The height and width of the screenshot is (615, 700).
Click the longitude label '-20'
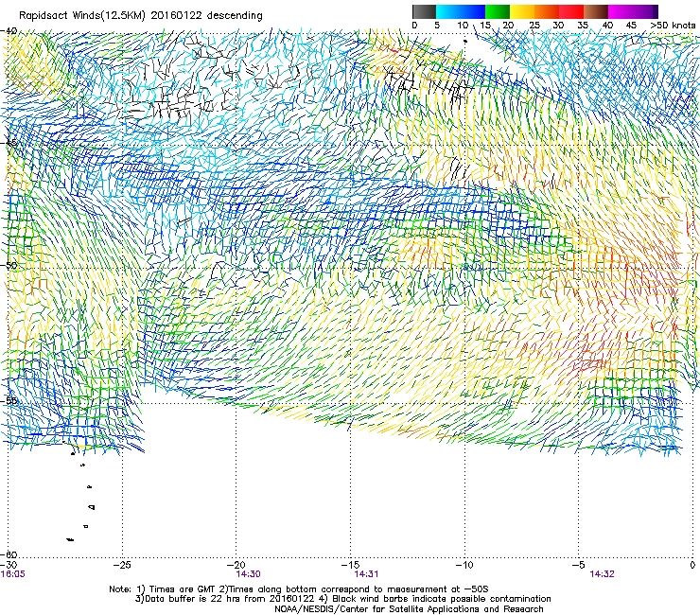pyautogui.click(x=236, y=565)
